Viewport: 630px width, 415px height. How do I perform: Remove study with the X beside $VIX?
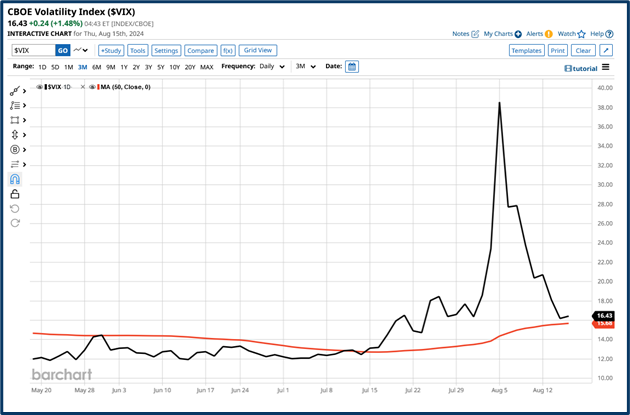point(82,87)
